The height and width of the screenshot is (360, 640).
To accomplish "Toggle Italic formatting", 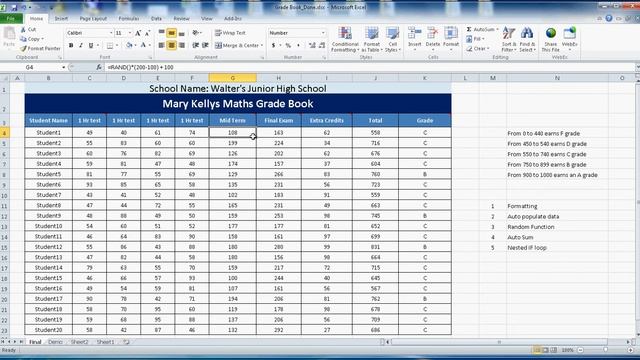I will [81, 45].
